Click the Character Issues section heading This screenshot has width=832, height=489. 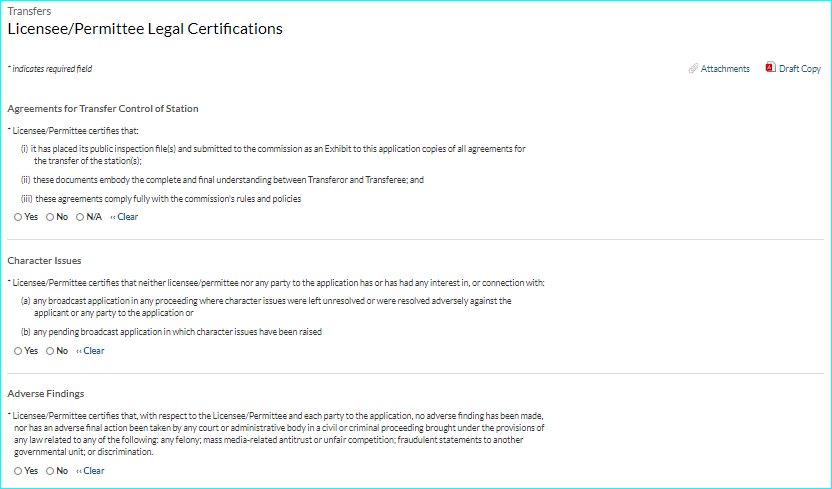(44, 261)
